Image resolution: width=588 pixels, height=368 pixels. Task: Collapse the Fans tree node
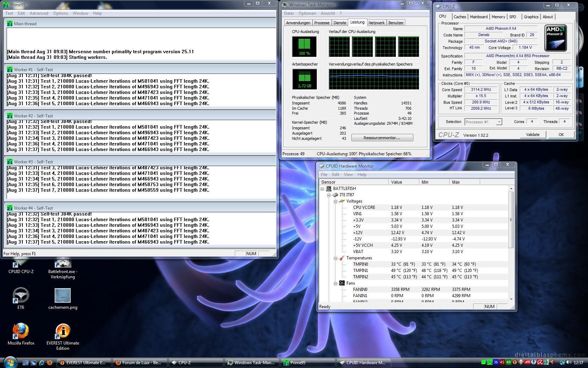point(335,283)
